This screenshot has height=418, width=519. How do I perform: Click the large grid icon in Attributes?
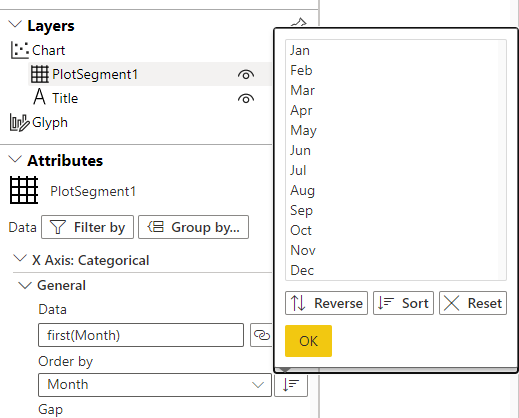pos(24,190)
